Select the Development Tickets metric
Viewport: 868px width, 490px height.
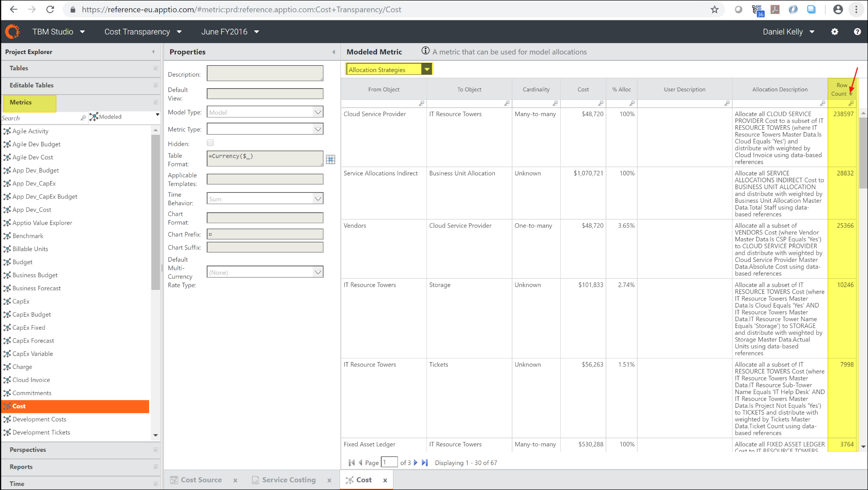click(41, 432)
